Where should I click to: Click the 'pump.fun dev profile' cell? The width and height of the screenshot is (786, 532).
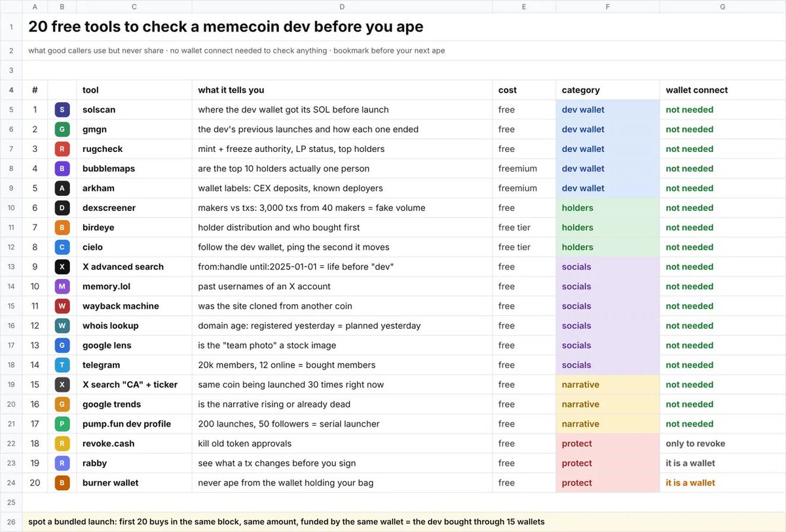coord(134,424)
